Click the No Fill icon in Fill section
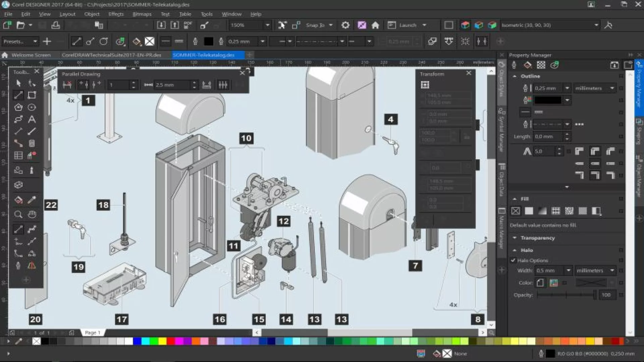This screenshot has height=362, width=644. tap(516, 211)
